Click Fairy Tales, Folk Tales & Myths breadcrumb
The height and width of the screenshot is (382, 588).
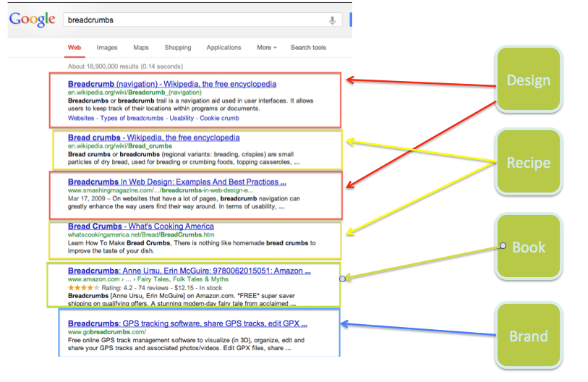coord(183,279)
